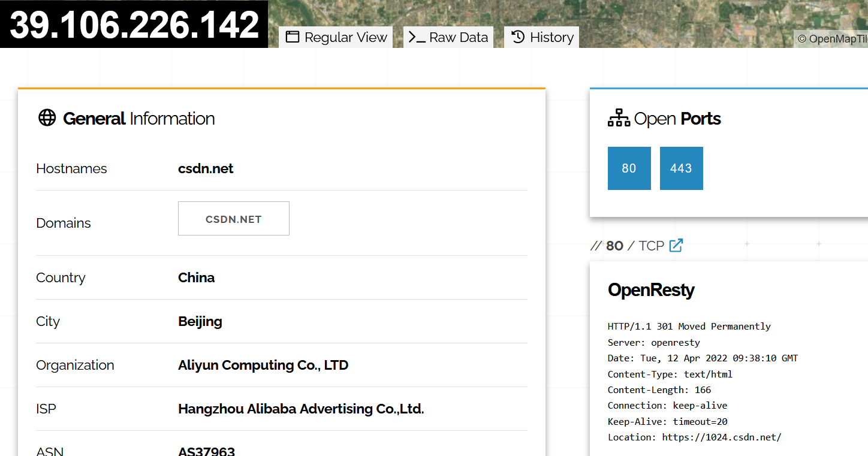
Task: Show the History tab
Action: coord(542,37)
